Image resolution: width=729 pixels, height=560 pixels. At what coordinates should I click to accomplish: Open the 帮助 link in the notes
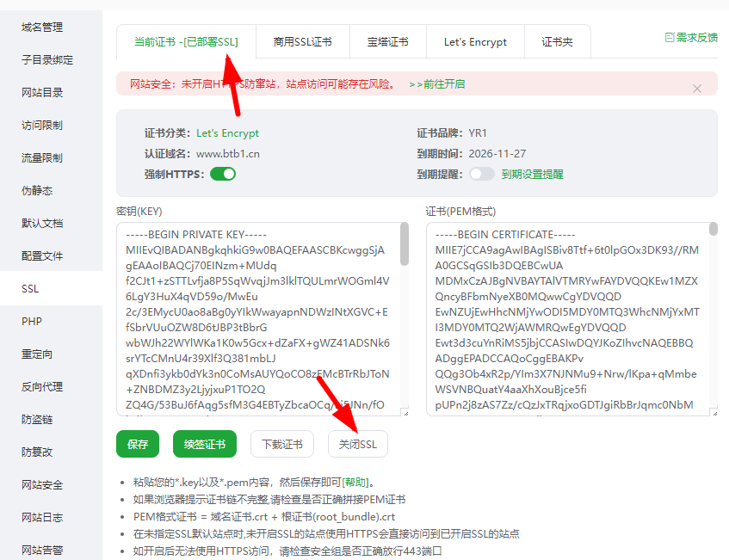click(x=355, y=482)
